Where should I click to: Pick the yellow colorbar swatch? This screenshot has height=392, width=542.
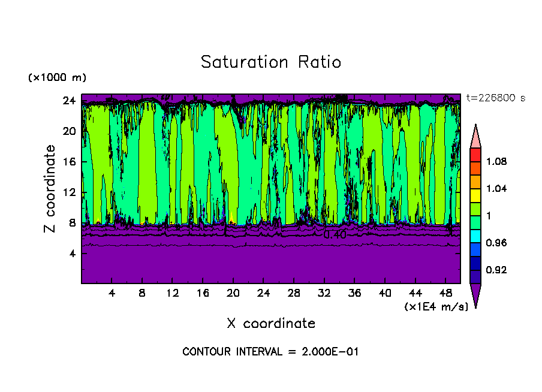(475, 194)
